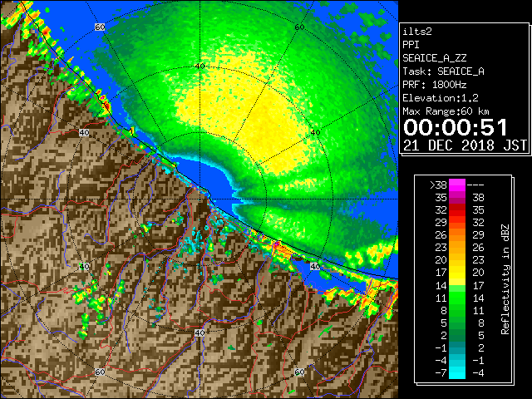Select the northwest 60 range ring label
This screenshot has height=399, width=532.
(x=100, y=27)
